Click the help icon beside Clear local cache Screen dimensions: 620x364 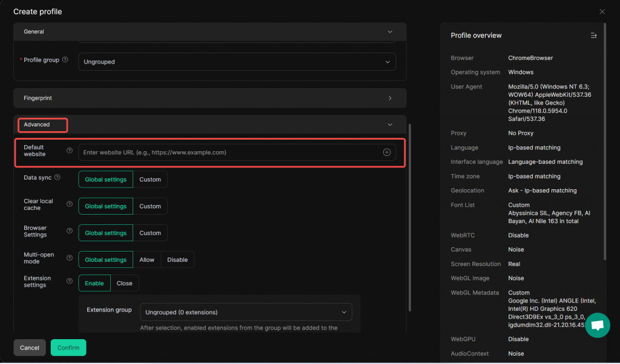[x=70, y=204]
